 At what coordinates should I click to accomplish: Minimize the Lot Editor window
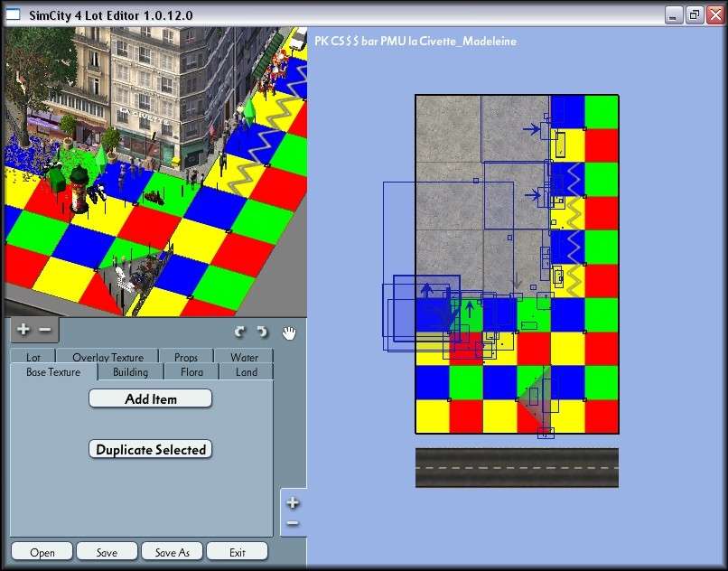pyautogui.click(x=673, y=14)
